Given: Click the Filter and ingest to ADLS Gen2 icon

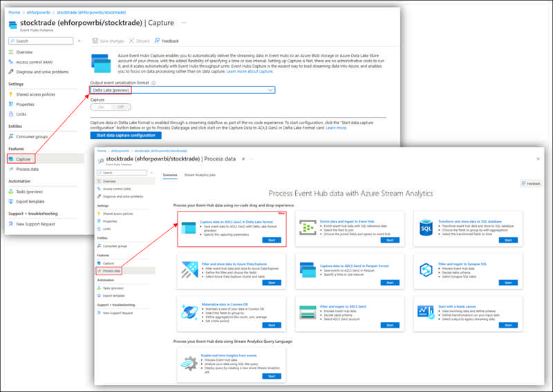Looking at the screenshot, I should click(x=308, y=312).
